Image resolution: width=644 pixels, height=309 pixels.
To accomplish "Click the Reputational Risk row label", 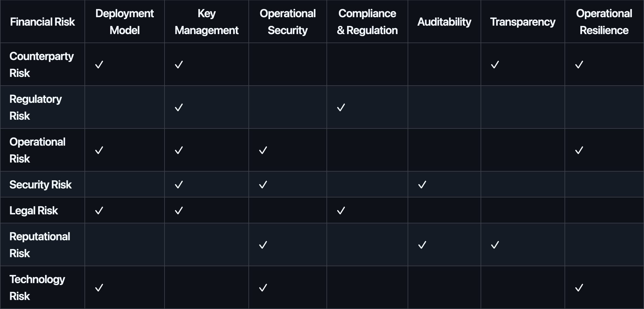I will tap(40, 245).
